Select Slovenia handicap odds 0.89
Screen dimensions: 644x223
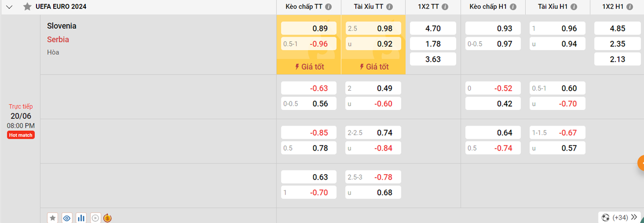coord(309,28)
